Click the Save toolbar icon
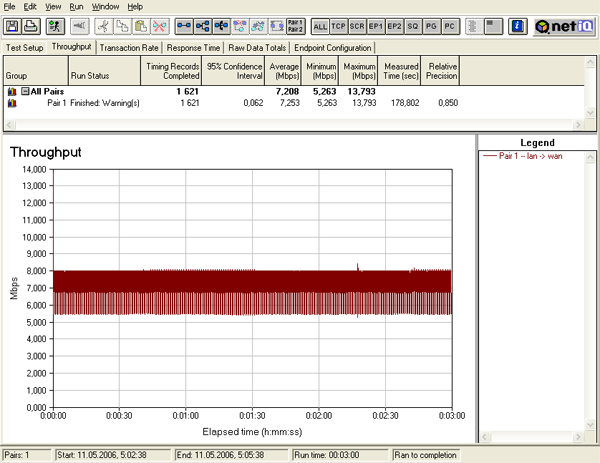 11,25
